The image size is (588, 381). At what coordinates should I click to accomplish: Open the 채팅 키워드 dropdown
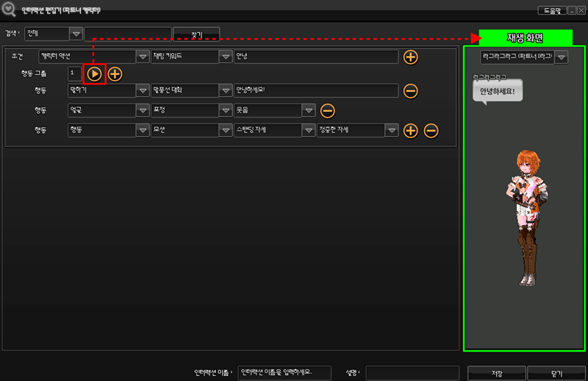tap(226, 57)
